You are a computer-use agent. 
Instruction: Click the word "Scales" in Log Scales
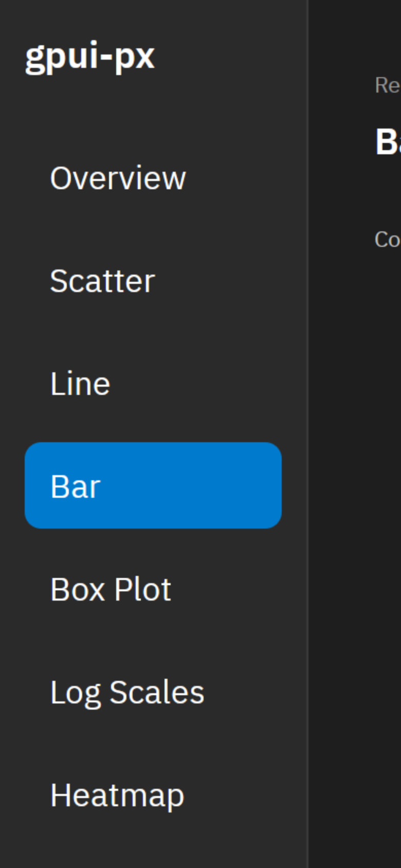click(x=157, y=692)
